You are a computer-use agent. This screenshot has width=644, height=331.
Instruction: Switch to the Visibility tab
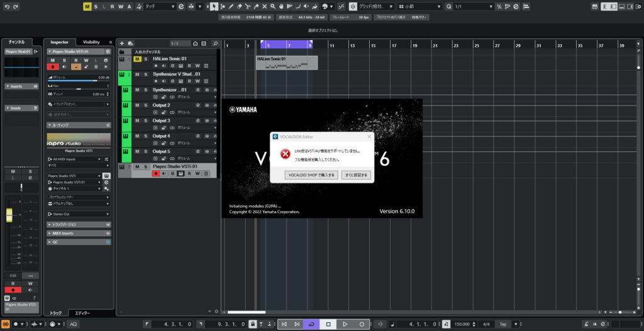tap(91, 42)
